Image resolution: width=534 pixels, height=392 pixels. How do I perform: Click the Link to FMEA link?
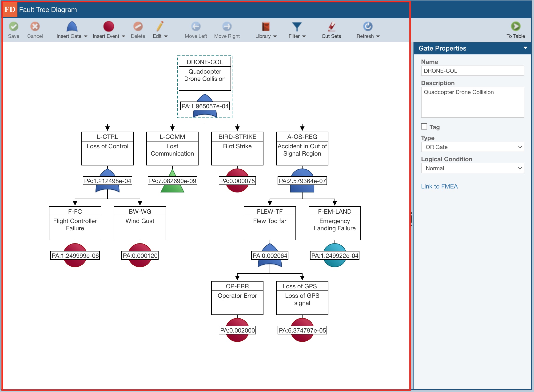click(x=439, y=187)
